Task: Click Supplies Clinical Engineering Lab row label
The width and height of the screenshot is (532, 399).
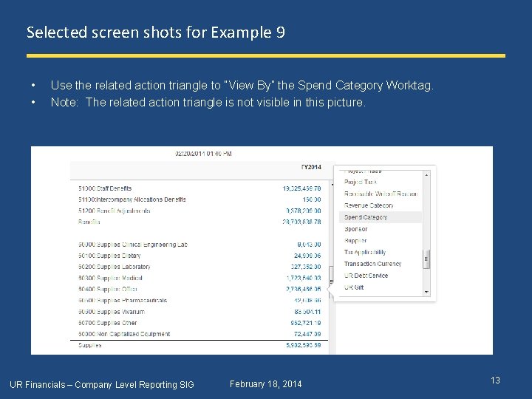Action: click(x=133, y=245)
